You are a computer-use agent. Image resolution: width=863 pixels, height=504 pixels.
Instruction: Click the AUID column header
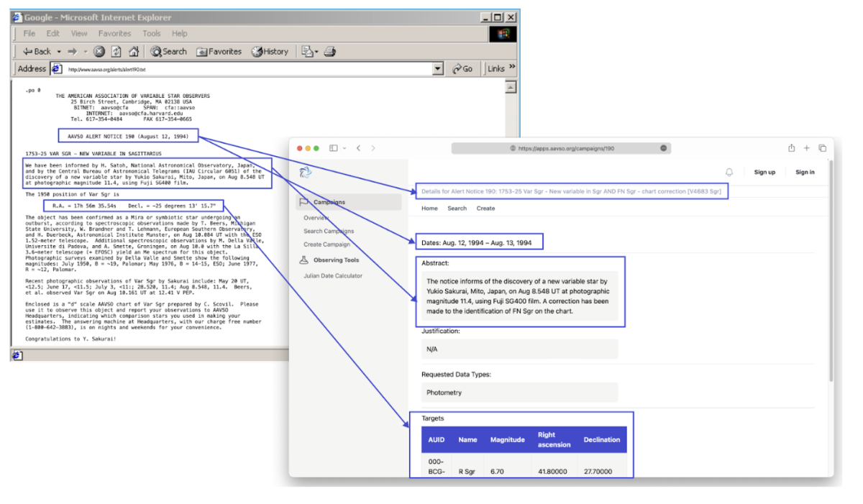coord(437,440)
